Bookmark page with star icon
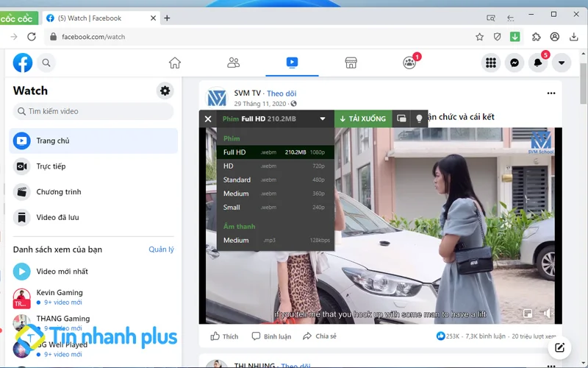This screenshot has width=588, height=368. (x=479, y=36)
